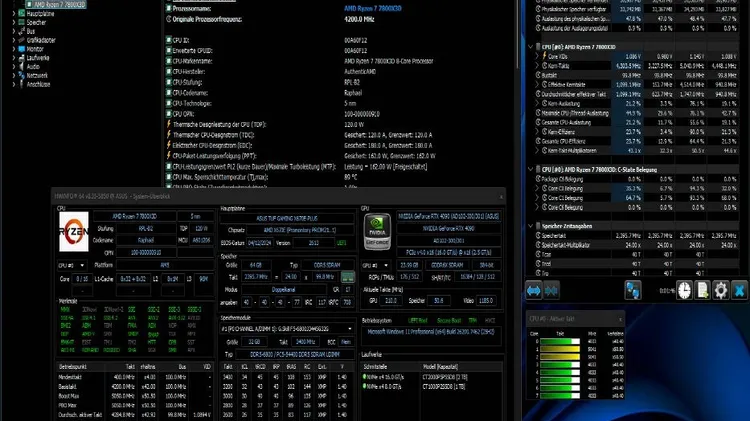This screenshot has height=421, width=750.
Task: Open sensor settings via the gear icon
Action: (721, 291)
